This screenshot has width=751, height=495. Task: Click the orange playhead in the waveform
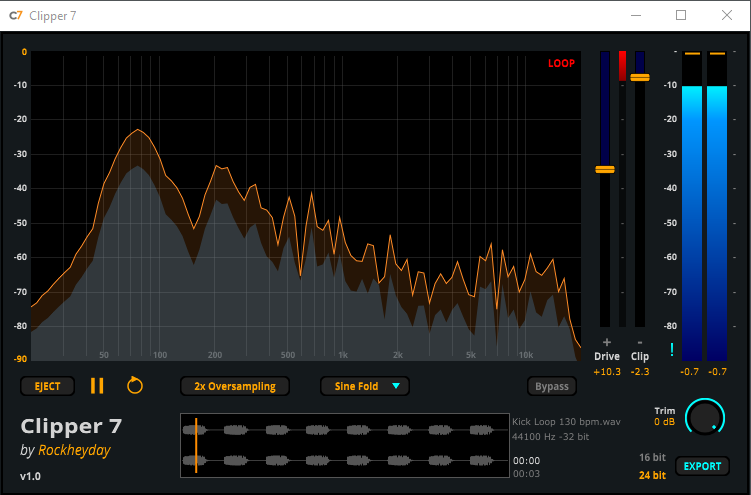(x=196, y=445)
